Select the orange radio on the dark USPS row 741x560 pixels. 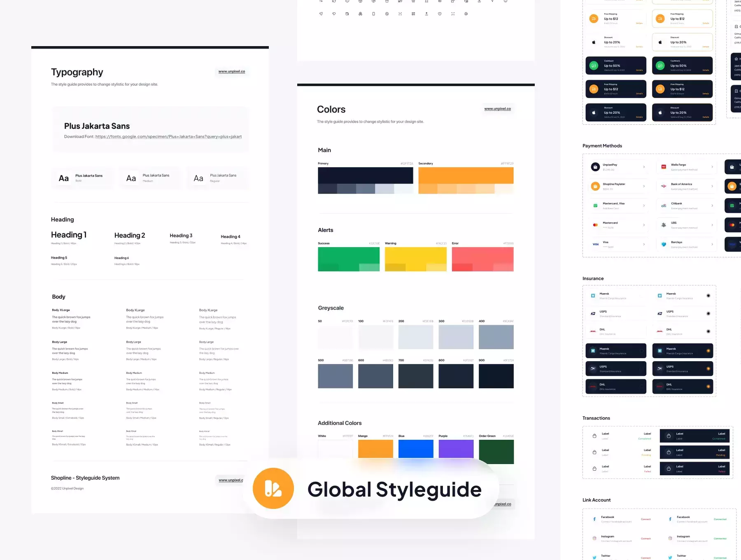click(708, 369)
